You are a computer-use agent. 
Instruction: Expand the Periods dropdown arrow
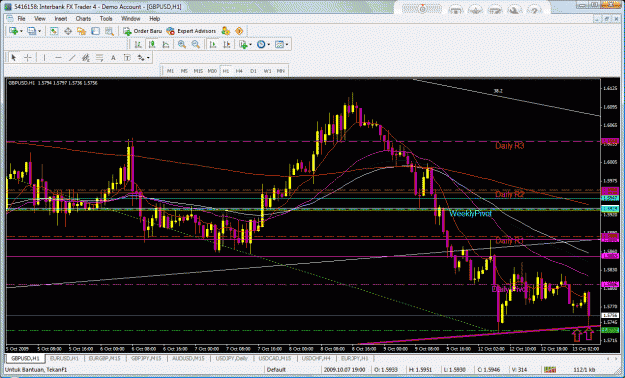pyautogui.click(x=269, y=45)
